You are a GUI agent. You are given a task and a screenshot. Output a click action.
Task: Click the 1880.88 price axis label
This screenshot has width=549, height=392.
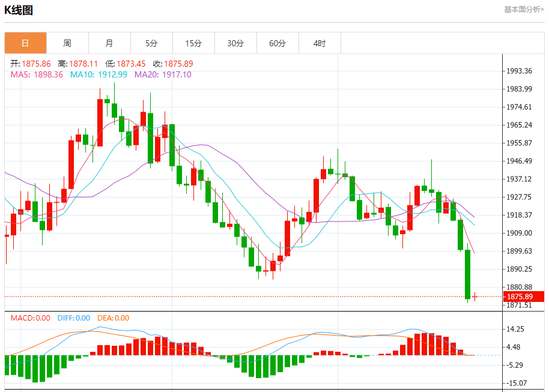click(519, 287)
